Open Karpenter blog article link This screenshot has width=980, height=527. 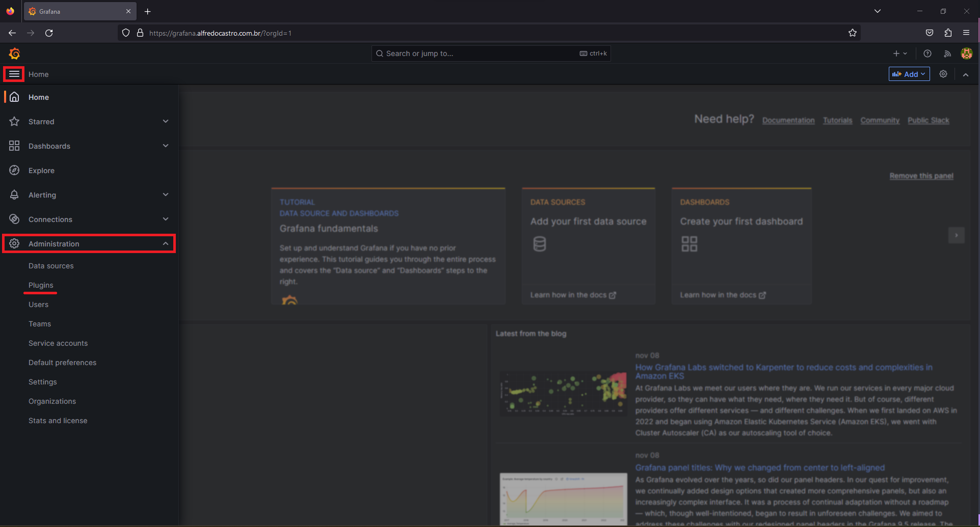click(784, 372)
